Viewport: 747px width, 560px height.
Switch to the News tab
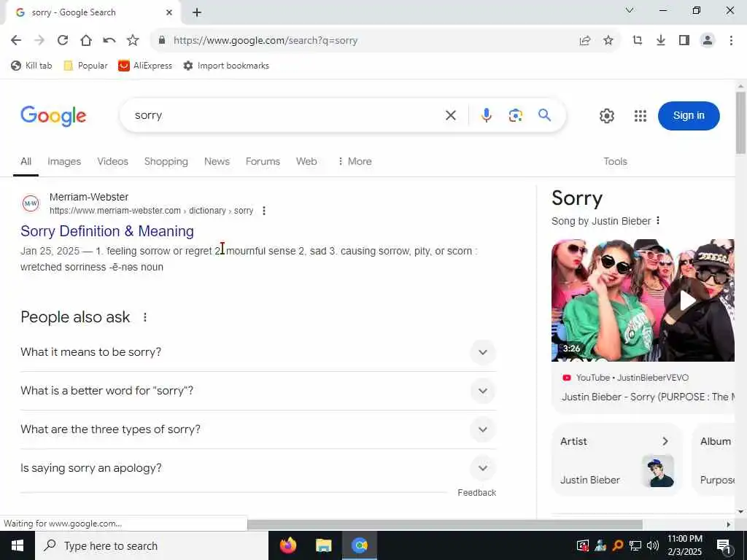tap(217, 161)
